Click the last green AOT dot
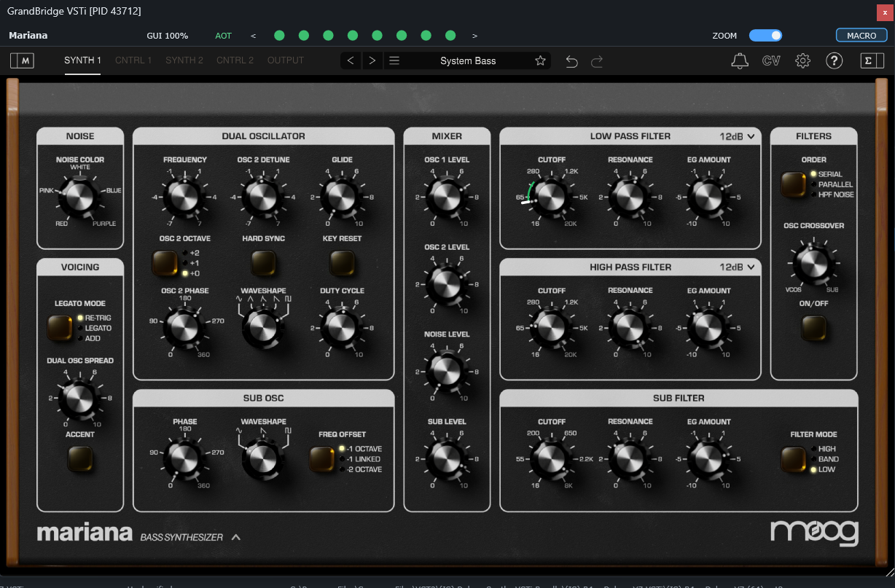Image resolution: width=895 pixels, height=588 pixels. tap(450, 36)
